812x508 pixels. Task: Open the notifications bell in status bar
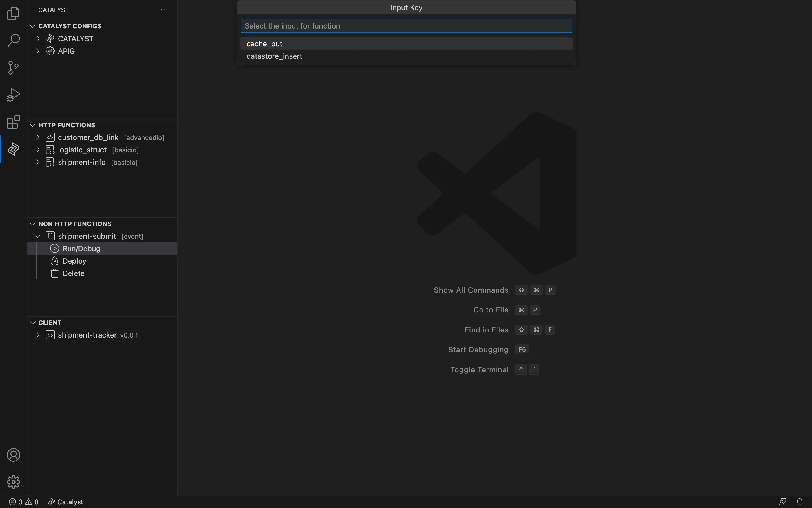point(800,502)
